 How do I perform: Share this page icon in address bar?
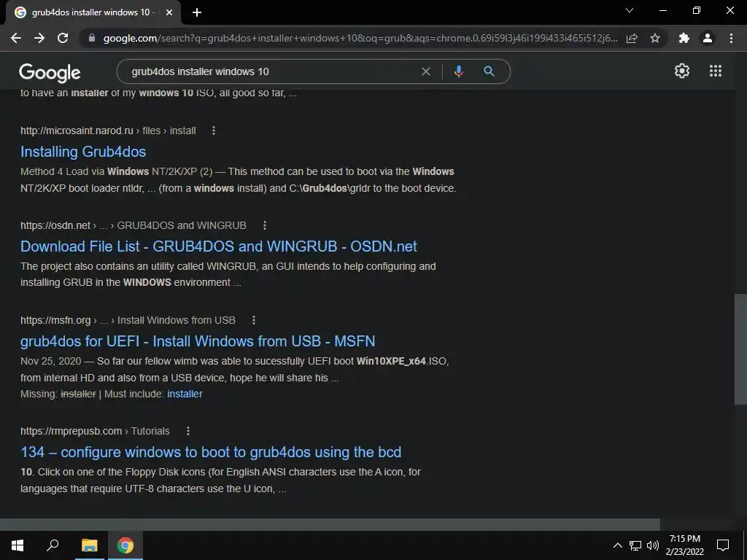pos(632,38)
